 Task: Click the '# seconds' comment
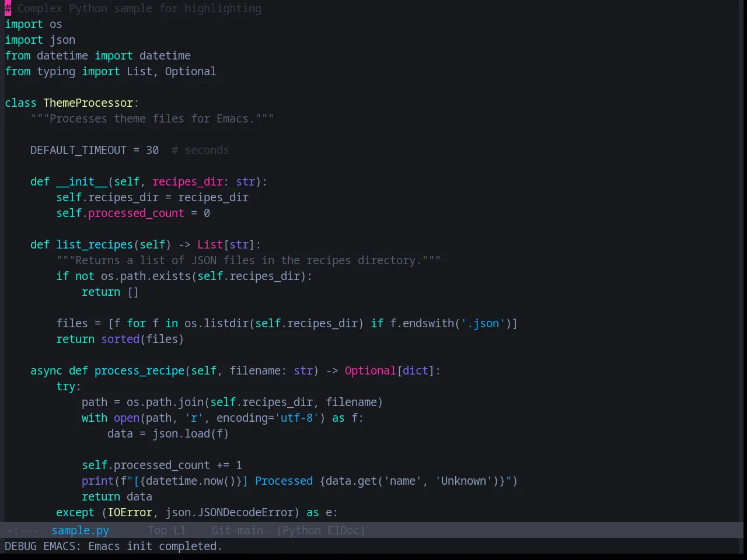click(200, 150)
